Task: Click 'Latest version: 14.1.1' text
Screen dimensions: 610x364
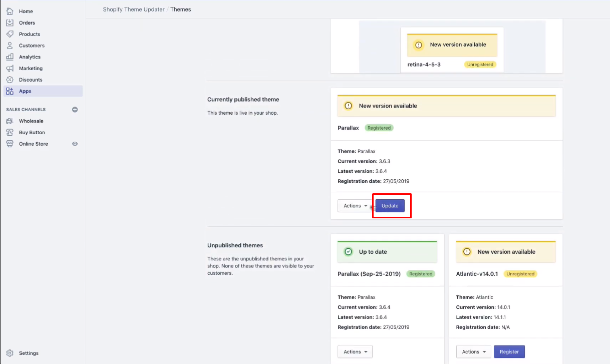Action: point(482,317)
